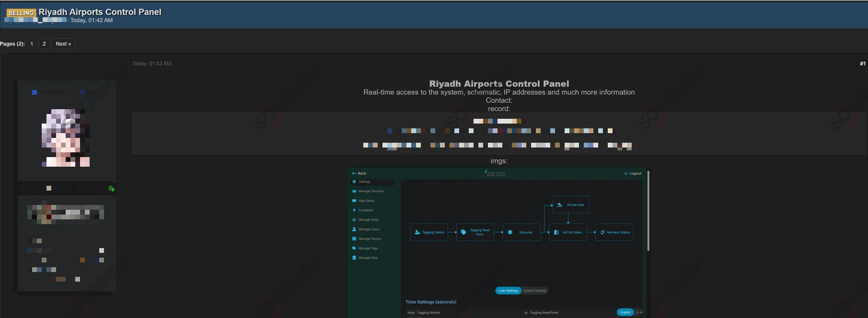The image size is (868, 318).
Task: Click the Recheck Station label in the flowchart
Action: [618, 232]
